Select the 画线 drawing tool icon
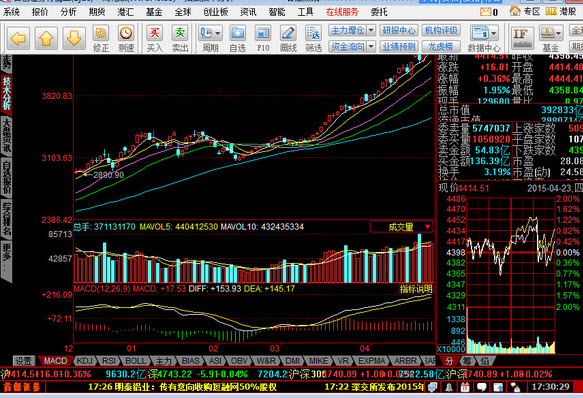This screenshot has height=398, width=583. [288, 38]
